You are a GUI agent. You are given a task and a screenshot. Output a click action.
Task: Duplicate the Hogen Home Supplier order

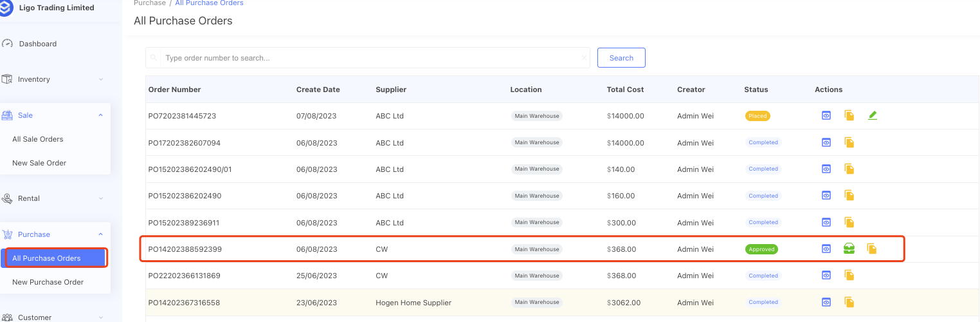tap(849, 302)
